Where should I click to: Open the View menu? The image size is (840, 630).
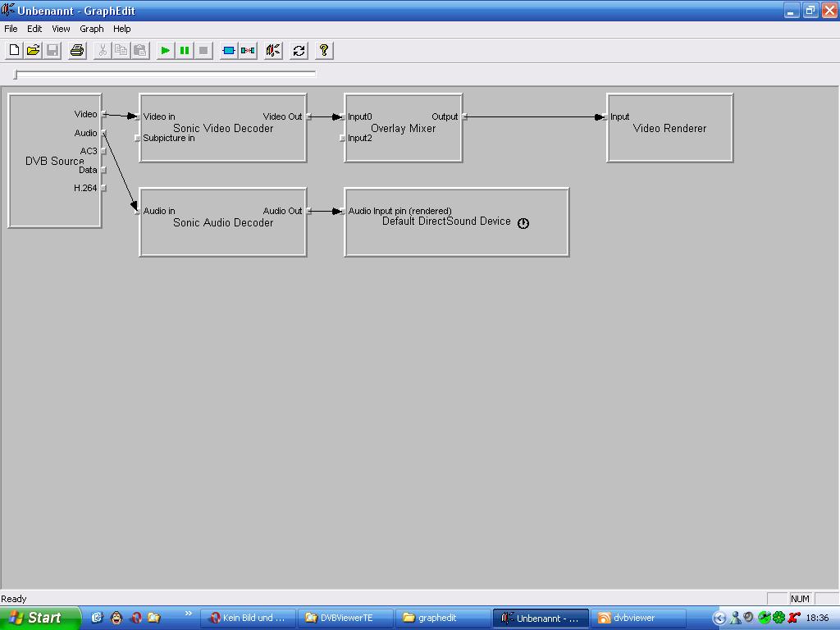pos(61,29)
